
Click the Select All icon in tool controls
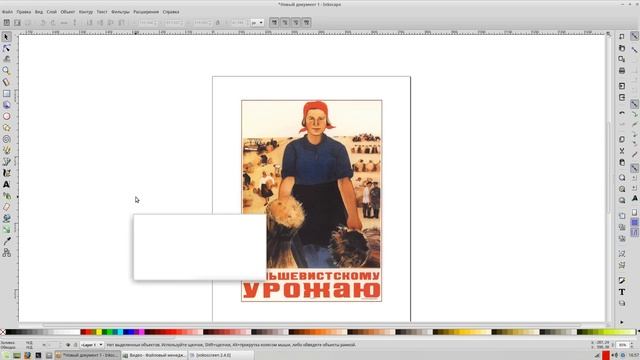[7, 23]
